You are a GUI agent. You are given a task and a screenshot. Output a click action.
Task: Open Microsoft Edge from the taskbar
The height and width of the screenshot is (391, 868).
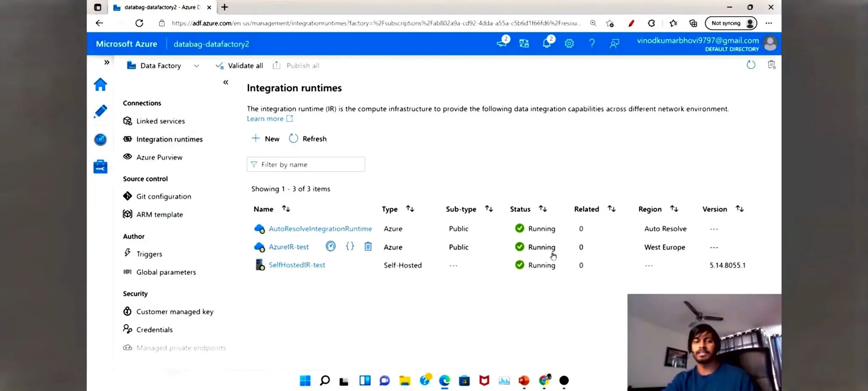[x=445, y=381]
